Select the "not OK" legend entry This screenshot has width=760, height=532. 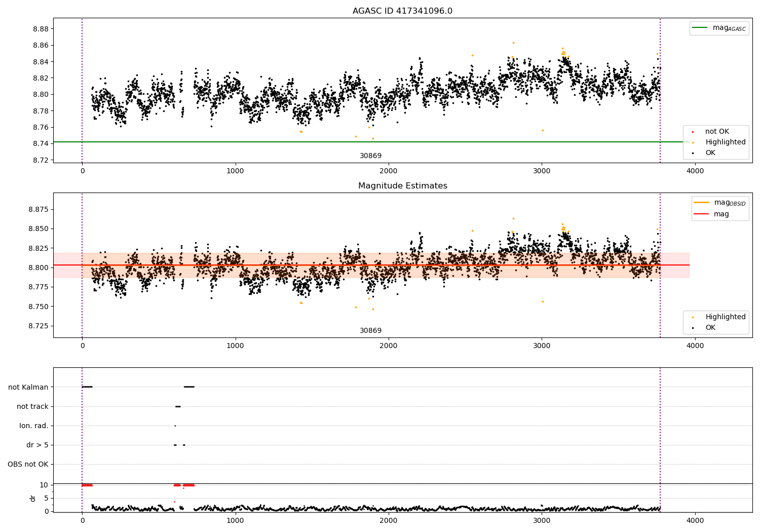pos(717,132)
